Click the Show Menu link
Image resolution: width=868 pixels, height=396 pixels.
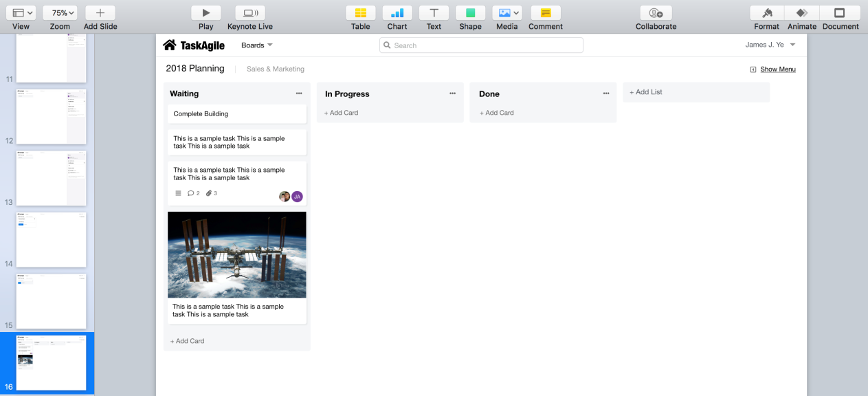[x=773, y=69]
